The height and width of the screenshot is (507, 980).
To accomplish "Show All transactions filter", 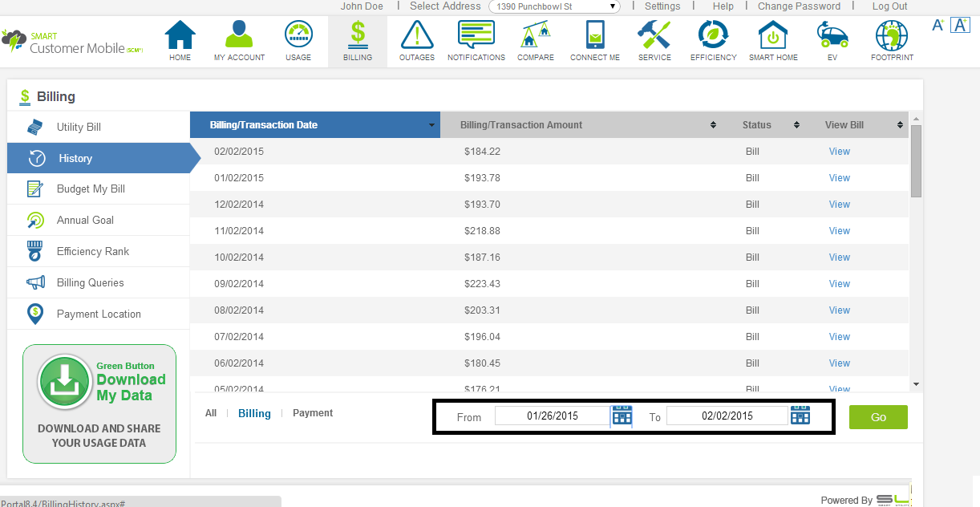I will pyautogui.click(x=211, y=413).
